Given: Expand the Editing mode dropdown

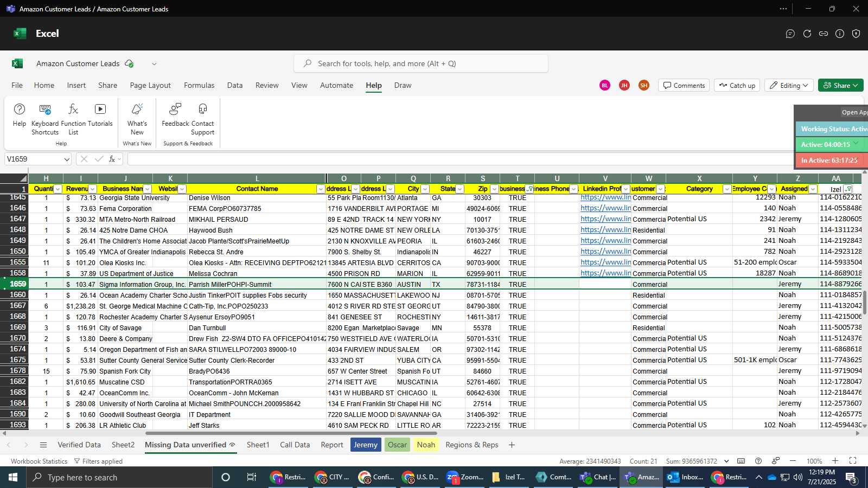Looking at the screenshot, I should 806,85.
